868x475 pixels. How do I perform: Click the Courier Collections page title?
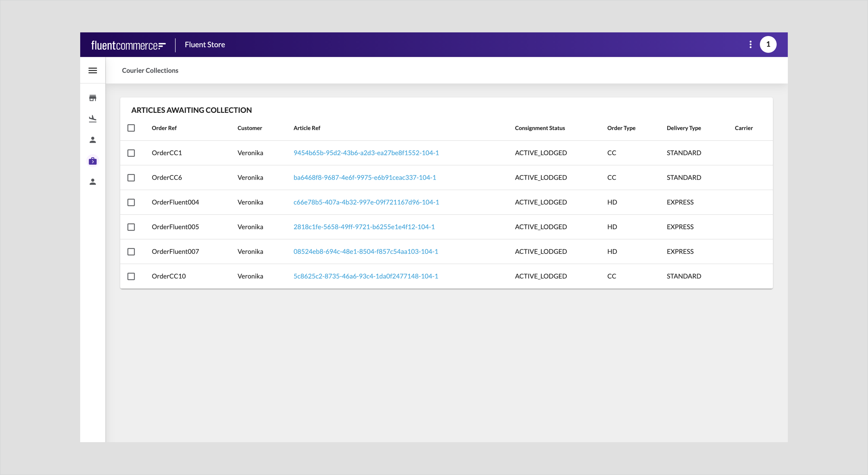(x=150, y=71)
